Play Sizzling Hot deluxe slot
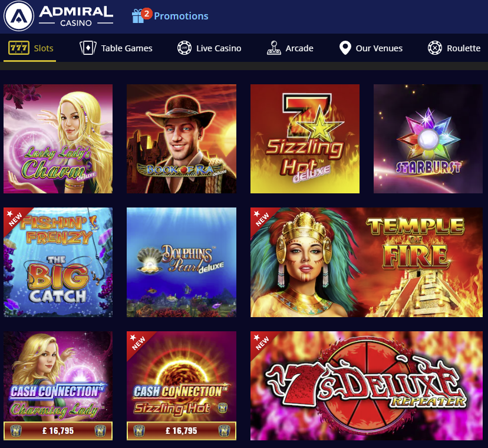 click(305, 139)
